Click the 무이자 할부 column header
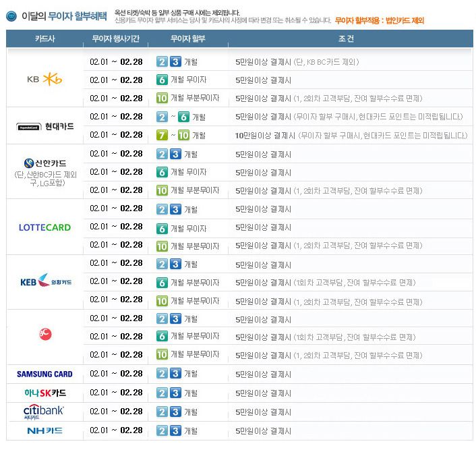476x450 pixels. [x=188, y=38]
